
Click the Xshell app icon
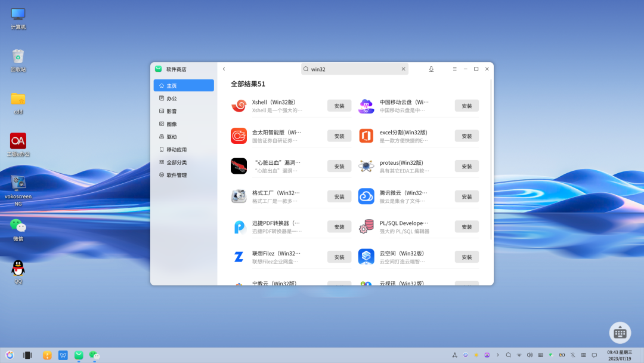239,106
